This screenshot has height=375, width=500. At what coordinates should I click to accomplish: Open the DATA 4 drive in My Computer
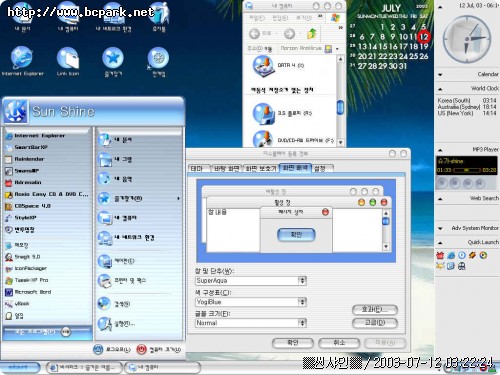(278, 66)
